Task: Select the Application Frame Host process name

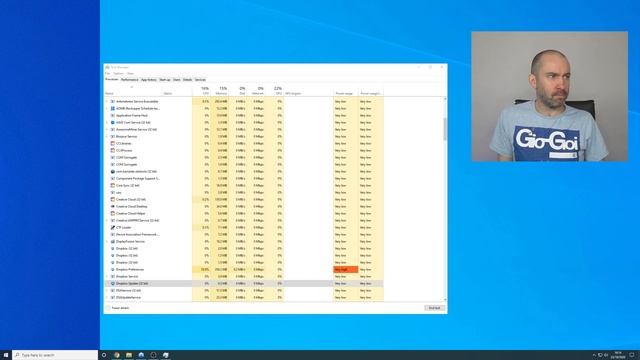Action: tap(132, 116)
